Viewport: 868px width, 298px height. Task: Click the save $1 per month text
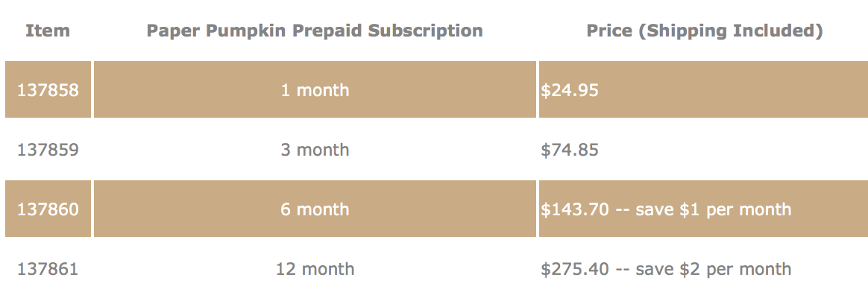click(x=714, y=209)
